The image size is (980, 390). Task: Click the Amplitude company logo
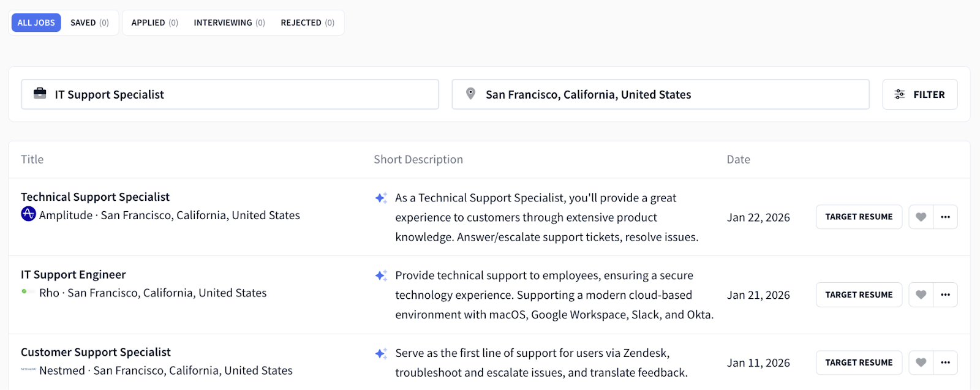[28, 214]
